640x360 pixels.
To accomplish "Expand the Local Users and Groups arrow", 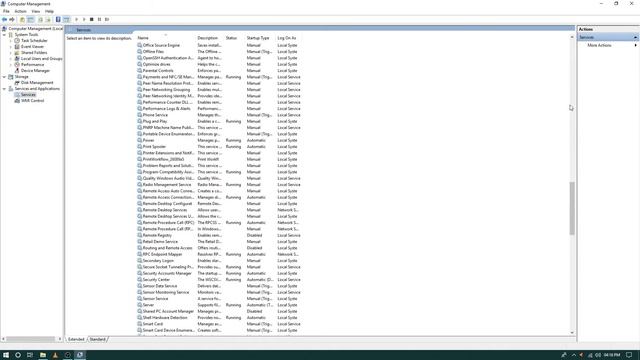I will (11, 59).
